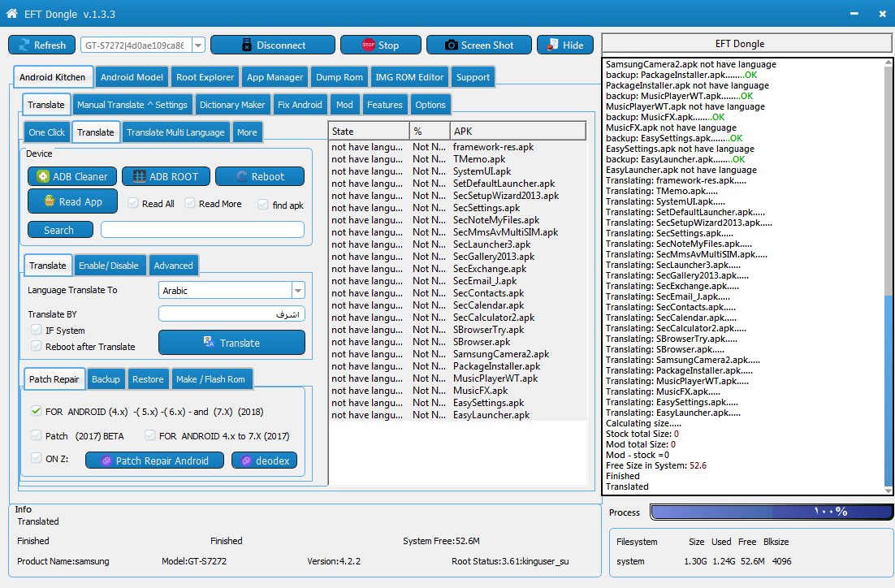Switch to Enable/ Disable tab
Viewport: 895px width, 588px height.
click(x=109, y=266)
